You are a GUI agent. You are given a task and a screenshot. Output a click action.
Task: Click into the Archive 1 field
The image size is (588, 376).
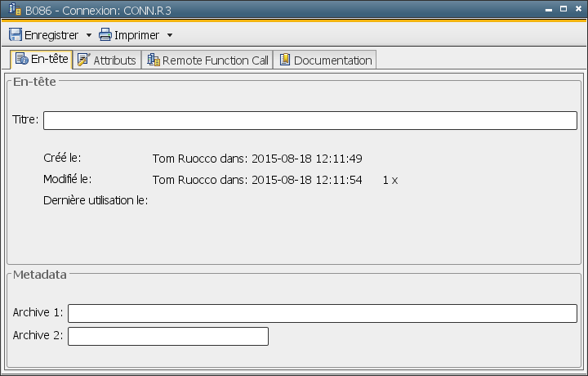[x=323, y=313]
